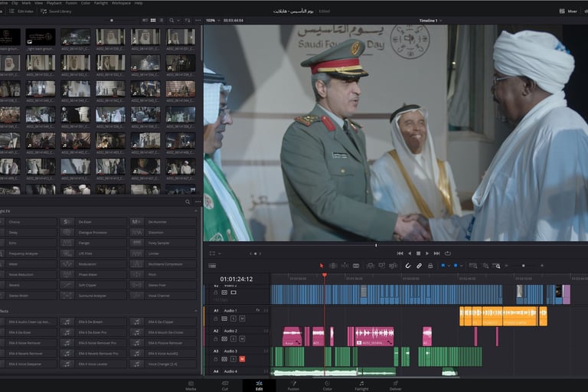The image size is (588, 392).
Task: Lock the Audio 1 track
Action: [x=216, y=318]
